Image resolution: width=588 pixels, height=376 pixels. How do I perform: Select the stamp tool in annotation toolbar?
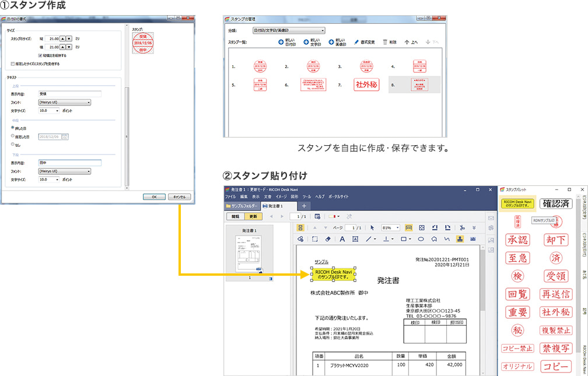click(x=460, y=239)
